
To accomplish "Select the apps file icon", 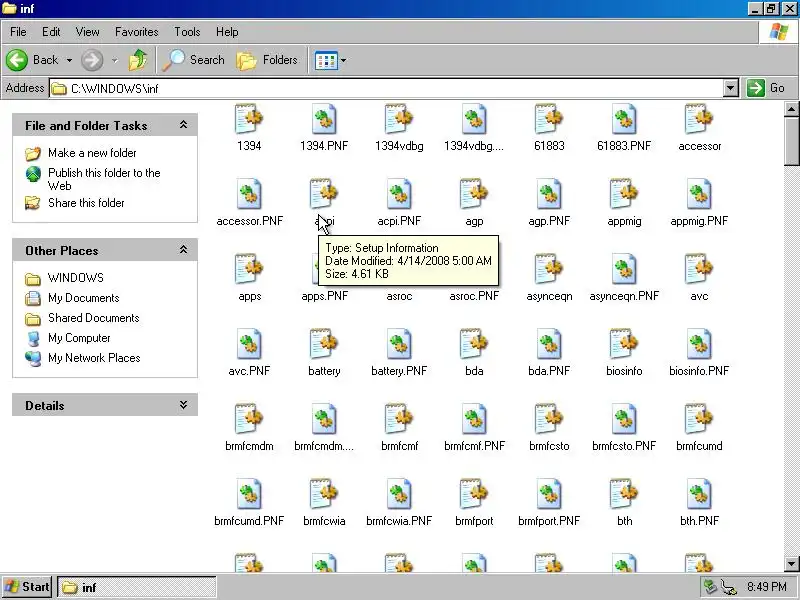I will [x=249, y=269].
